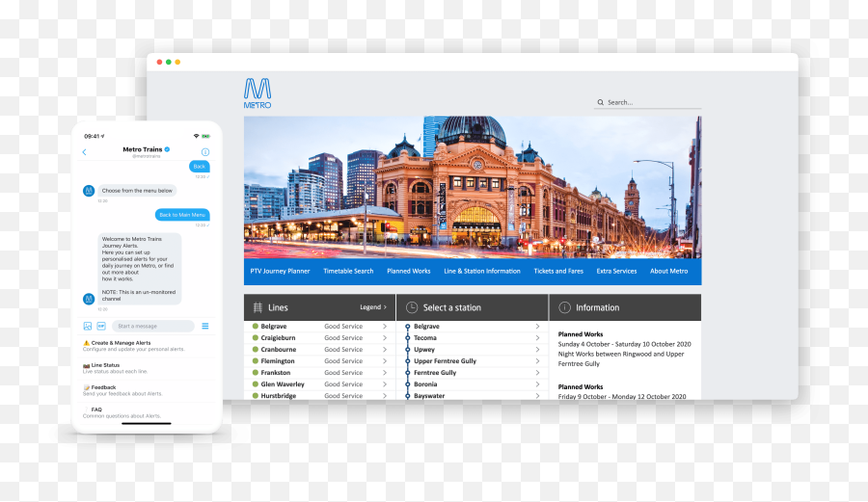Select the Frankston line name

[x=276, y=373]
